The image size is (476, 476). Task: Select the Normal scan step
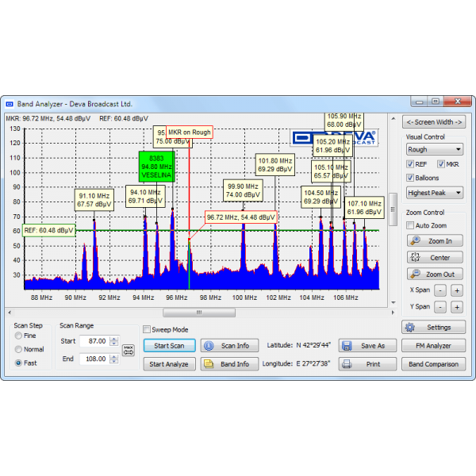pos(18,349)
